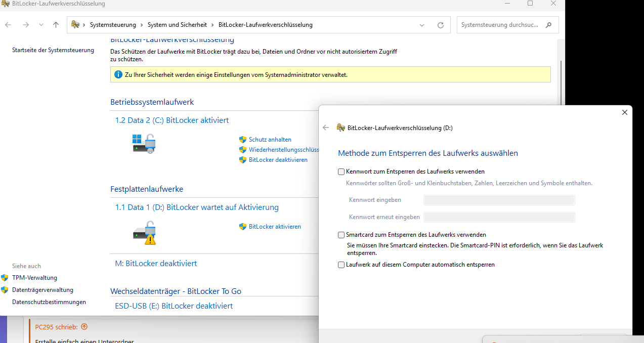644x343 pixels.
Task: Enable Smartcard zum Entsperren des Laufwerks
Action: [x=341, y=235]
